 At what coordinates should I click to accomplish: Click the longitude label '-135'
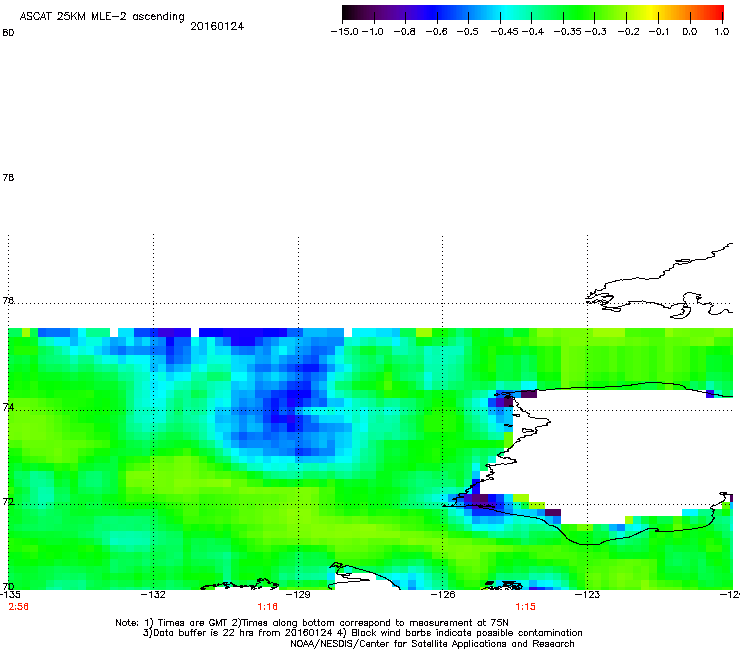pyautogui.click(x=9, y=594)
